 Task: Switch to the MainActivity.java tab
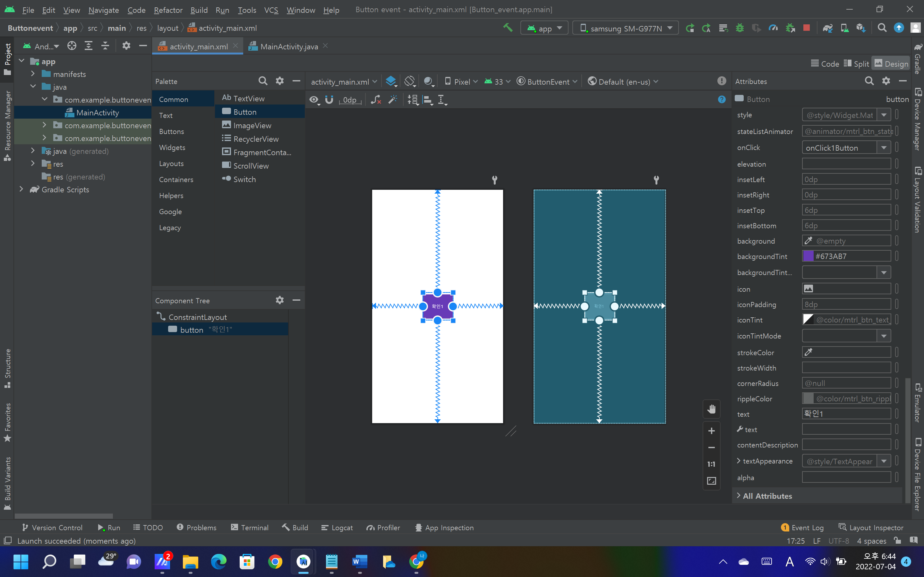(x=289, y=46)
